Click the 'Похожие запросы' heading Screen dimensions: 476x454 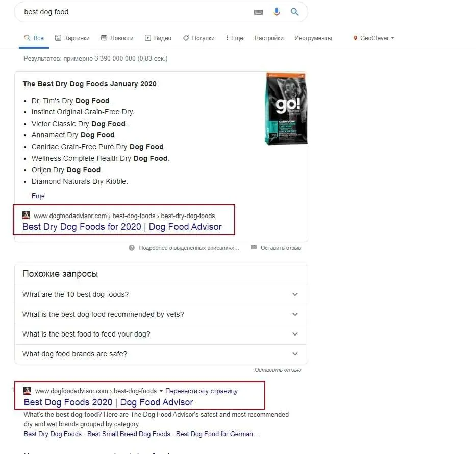click(x=60, y=274)
